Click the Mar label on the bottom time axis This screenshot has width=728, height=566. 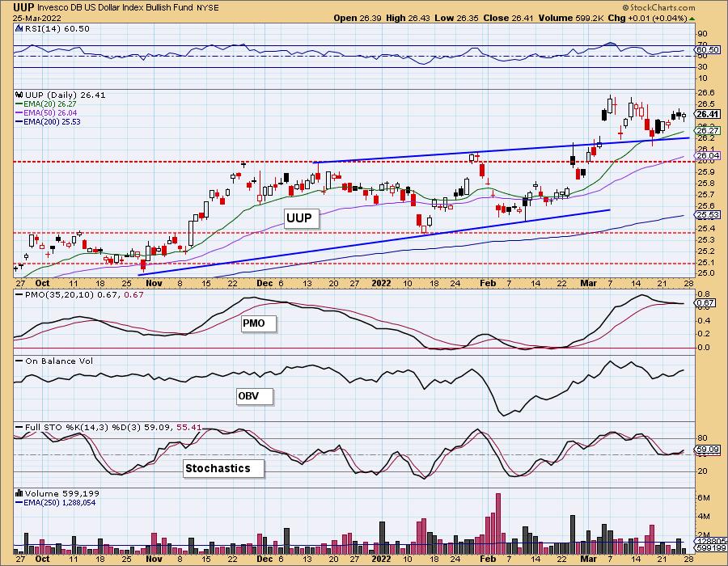coord(589,559)
